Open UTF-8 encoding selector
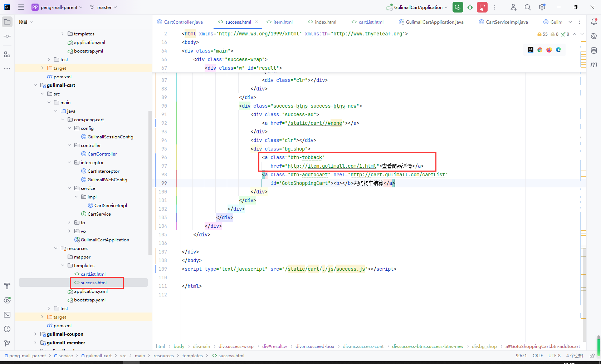Screen dimensions: 601x364 [x=554, y=356]
